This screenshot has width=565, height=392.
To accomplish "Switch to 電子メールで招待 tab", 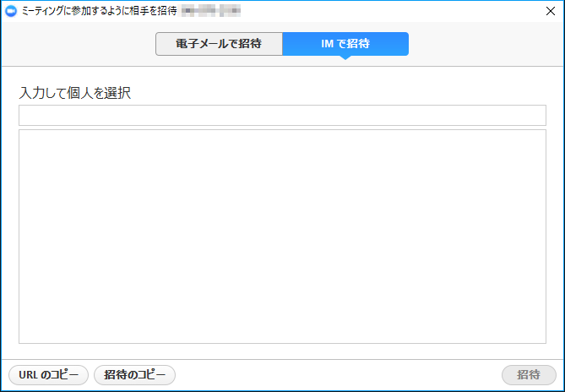I will click(x=219, y=44).
